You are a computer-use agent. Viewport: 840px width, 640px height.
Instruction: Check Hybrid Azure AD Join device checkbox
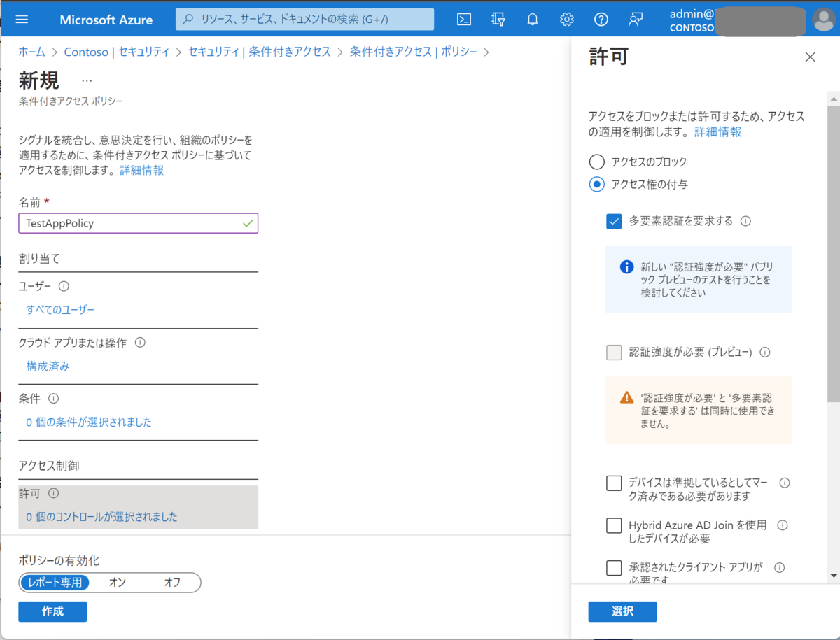[x=614, y=525]
